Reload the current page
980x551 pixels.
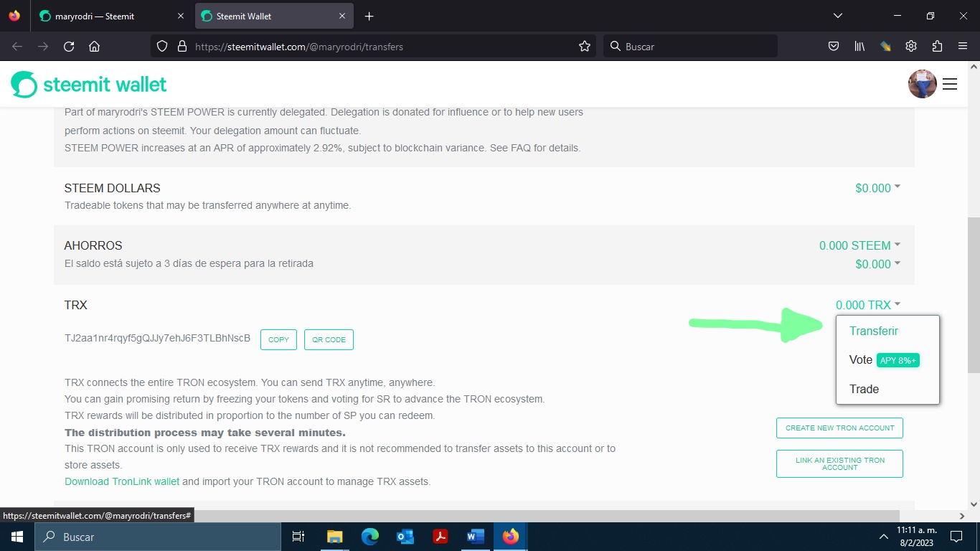pos(69,47)
